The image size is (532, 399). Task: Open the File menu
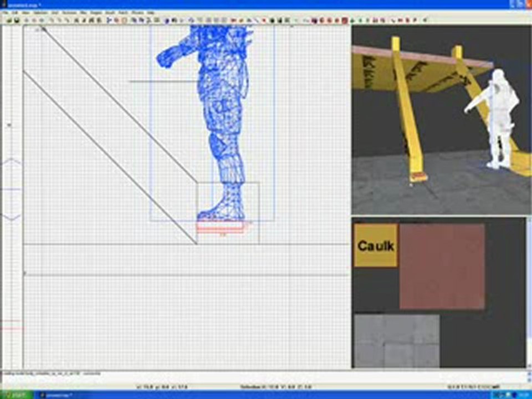(x=6, y=13)
